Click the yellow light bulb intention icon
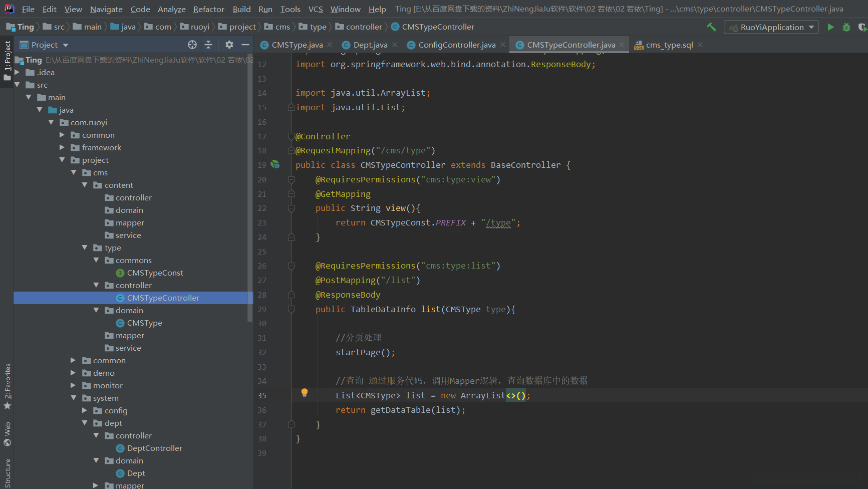This screenshot has height=489, width=868. 304,393
